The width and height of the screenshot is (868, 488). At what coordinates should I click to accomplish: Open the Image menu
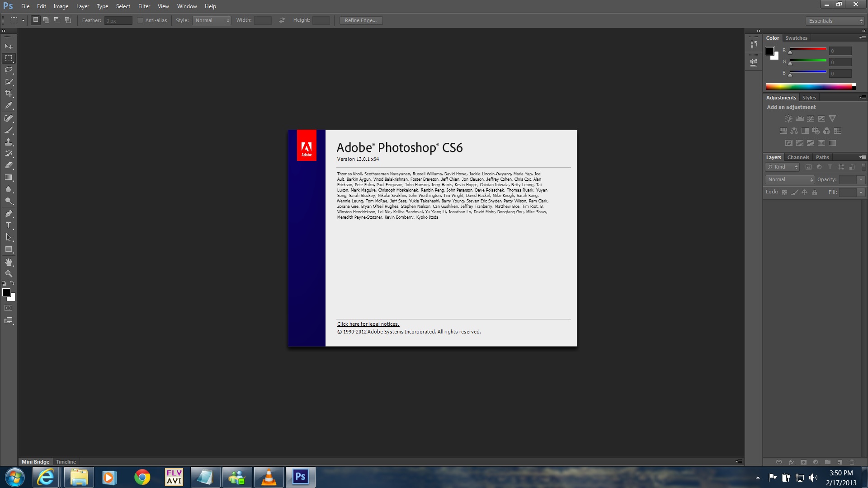(61, 6)
